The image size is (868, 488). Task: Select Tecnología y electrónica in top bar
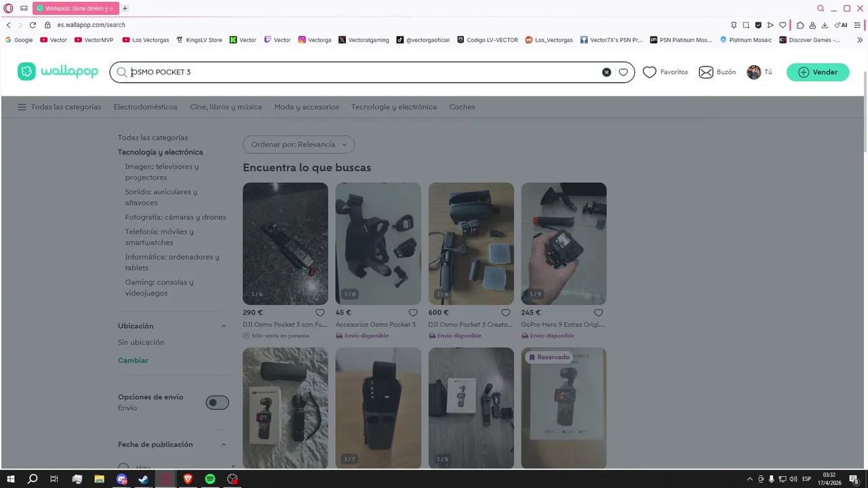394,107
